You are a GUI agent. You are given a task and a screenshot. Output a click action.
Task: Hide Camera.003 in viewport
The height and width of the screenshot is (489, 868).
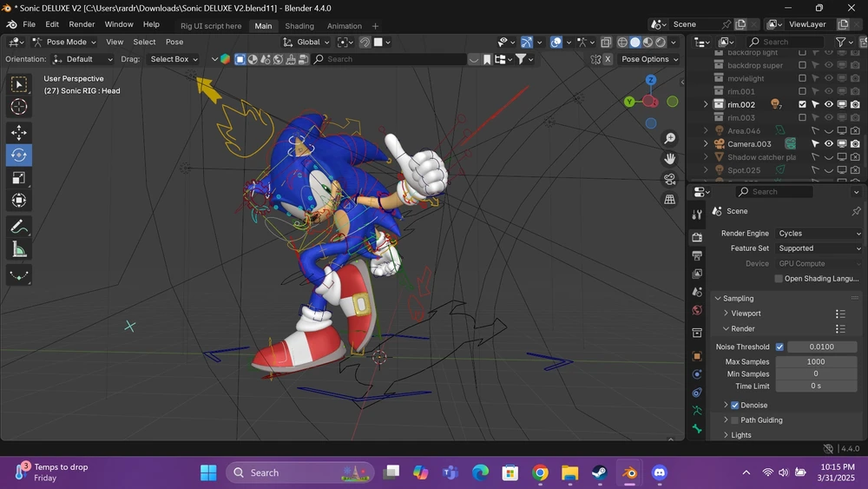click(829, 144)
